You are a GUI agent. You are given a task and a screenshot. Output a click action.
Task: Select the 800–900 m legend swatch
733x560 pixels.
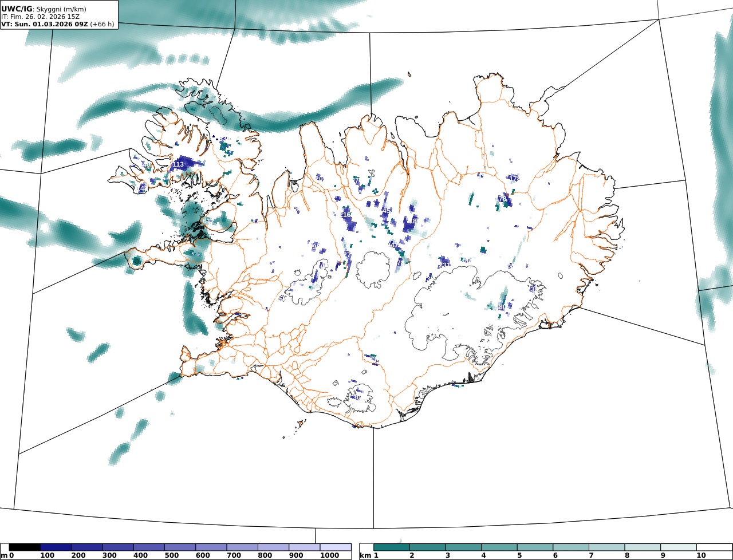point(273,547)
